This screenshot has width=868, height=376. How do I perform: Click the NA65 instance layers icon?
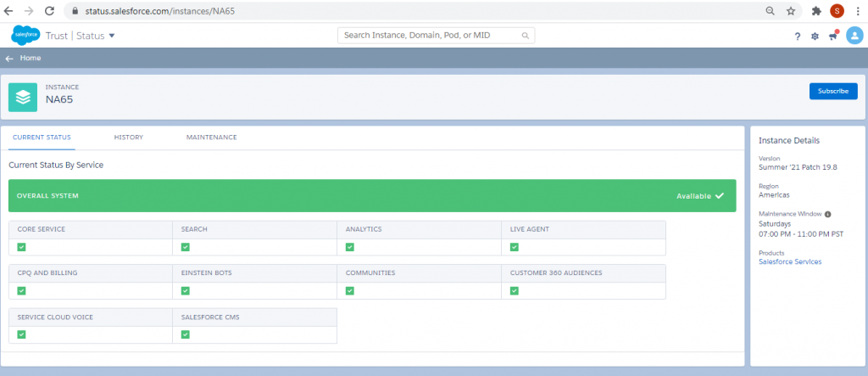pos(23,98)
